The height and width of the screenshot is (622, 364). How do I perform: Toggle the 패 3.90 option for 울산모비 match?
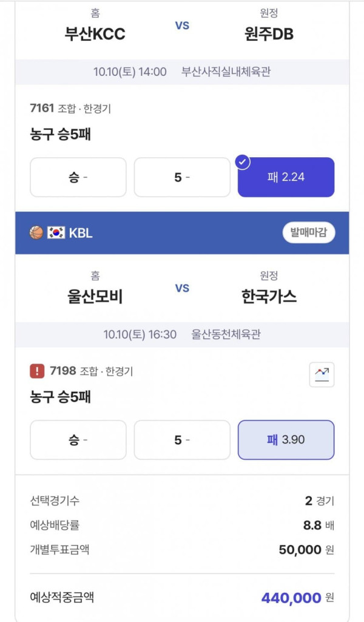coord(286,440)
